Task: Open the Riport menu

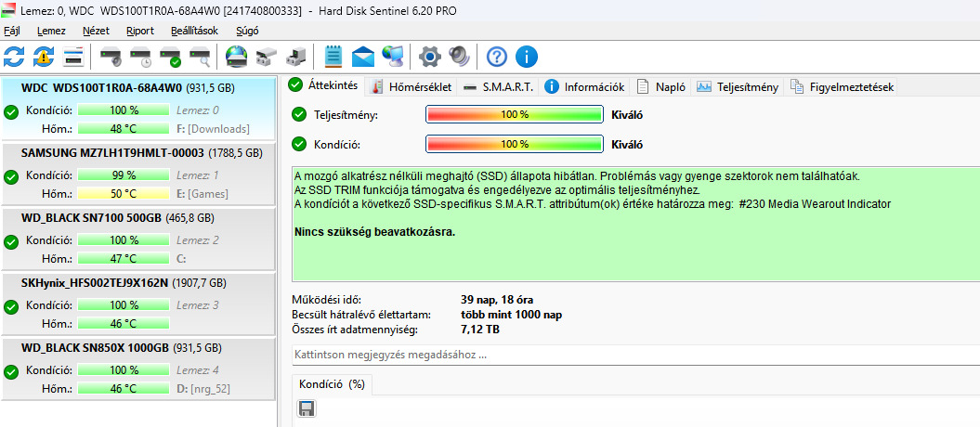Action: (x=140, y=31)
